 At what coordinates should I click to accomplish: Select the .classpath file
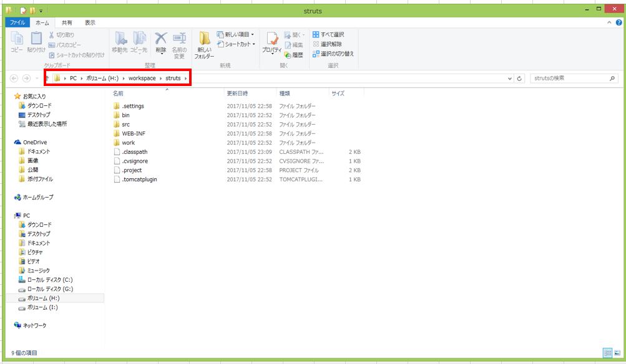(135, 152)
